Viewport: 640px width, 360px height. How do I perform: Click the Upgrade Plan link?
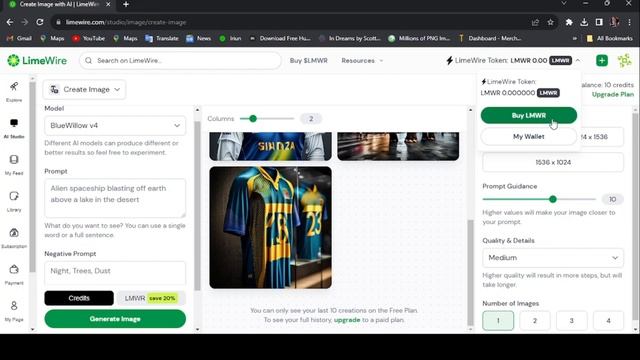pyautogui.click(x=613, y=94)
